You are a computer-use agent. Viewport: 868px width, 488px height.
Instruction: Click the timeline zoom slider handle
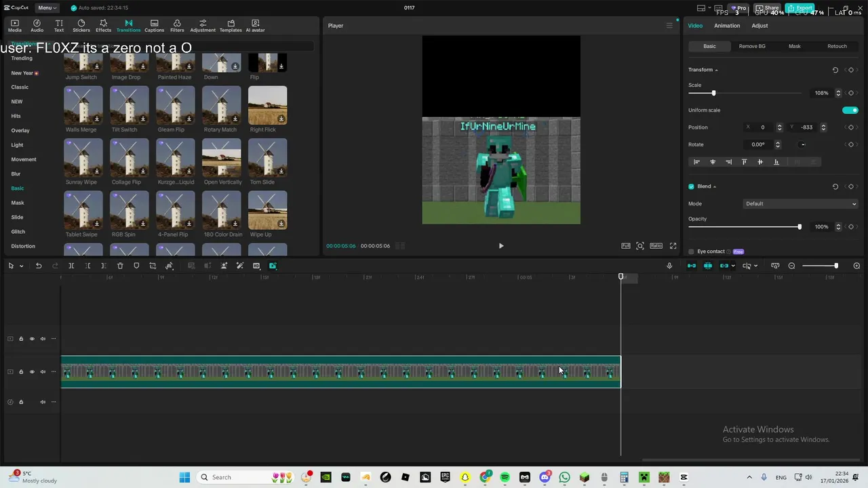point(836,266)
